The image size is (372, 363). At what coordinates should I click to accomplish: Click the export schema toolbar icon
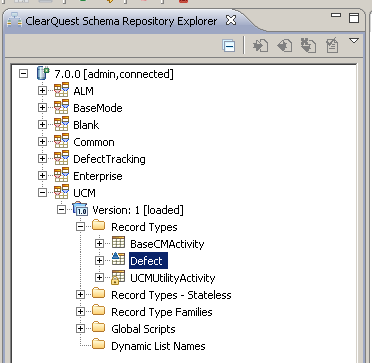[285, 46]
